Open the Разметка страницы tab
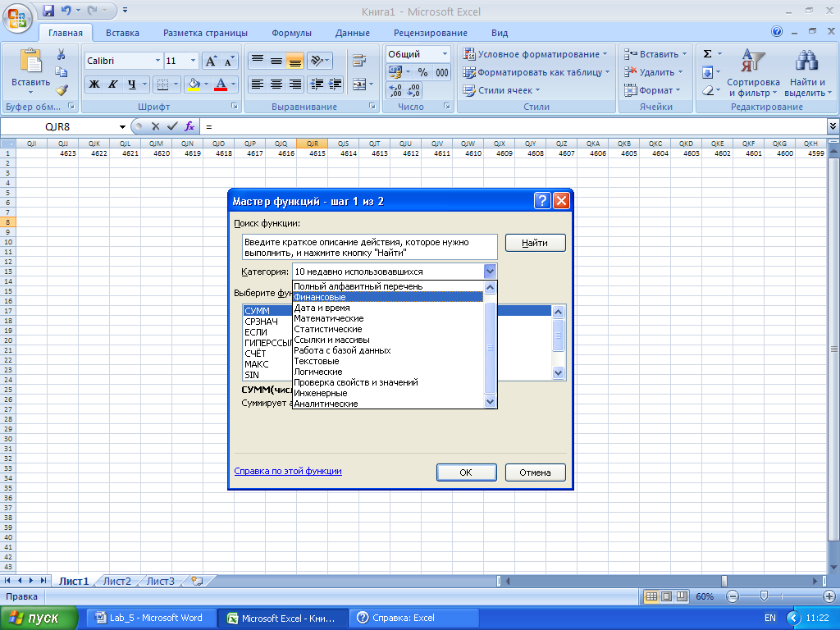The width and height of the screenshot is (840, 630). (x=205, y=33)
